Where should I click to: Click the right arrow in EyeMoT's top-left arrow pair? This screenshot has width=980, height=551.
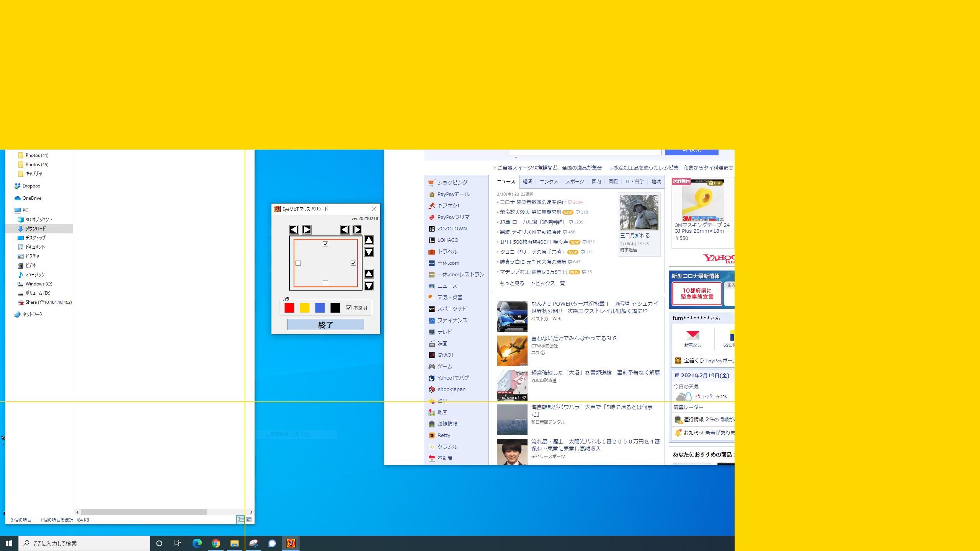click(307, 230)
